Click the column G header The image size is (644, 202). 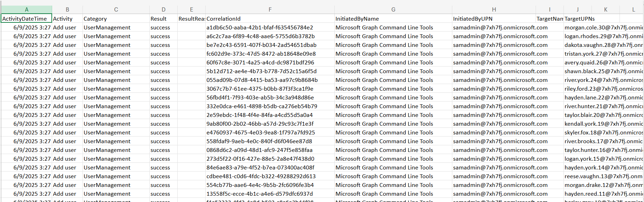(x=393, y=9)
